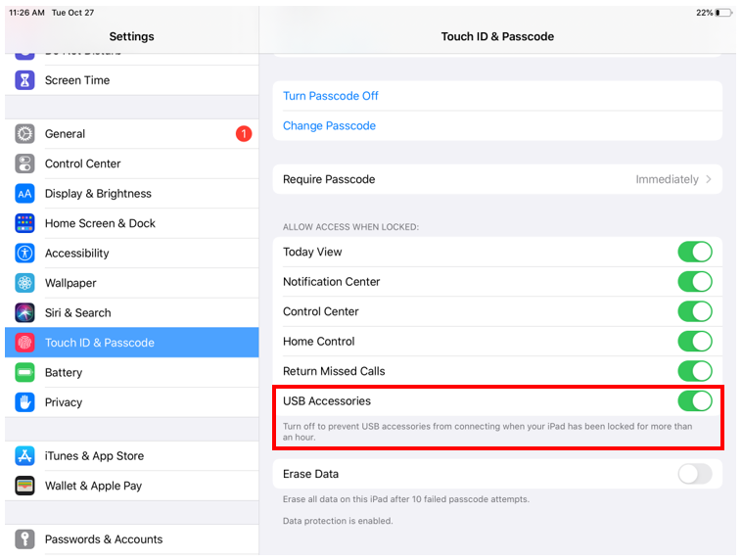
Task: Tap the Display & Brightness icon
Action: coord(25,194)
